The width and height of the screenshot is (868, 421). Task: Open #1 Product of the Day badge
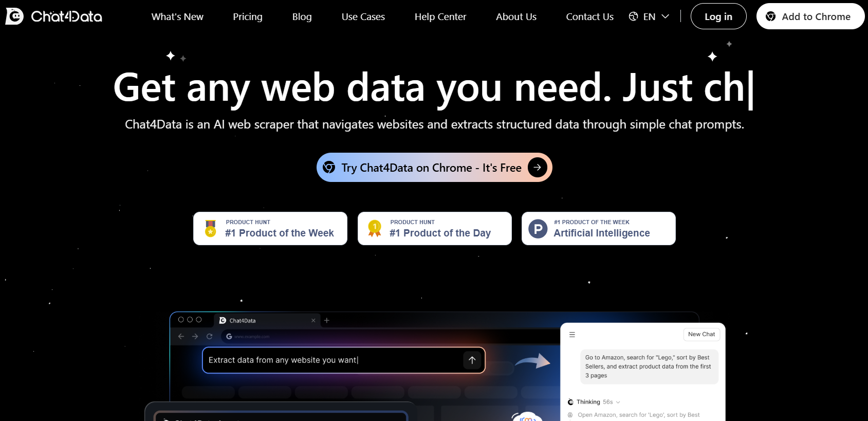(435, 228)
